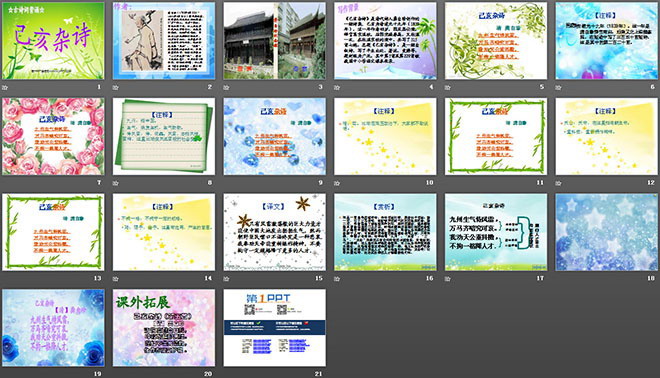The image size is (660, 378).
Task: Select slide 4 writing background thumbnail
Action: 385,41
